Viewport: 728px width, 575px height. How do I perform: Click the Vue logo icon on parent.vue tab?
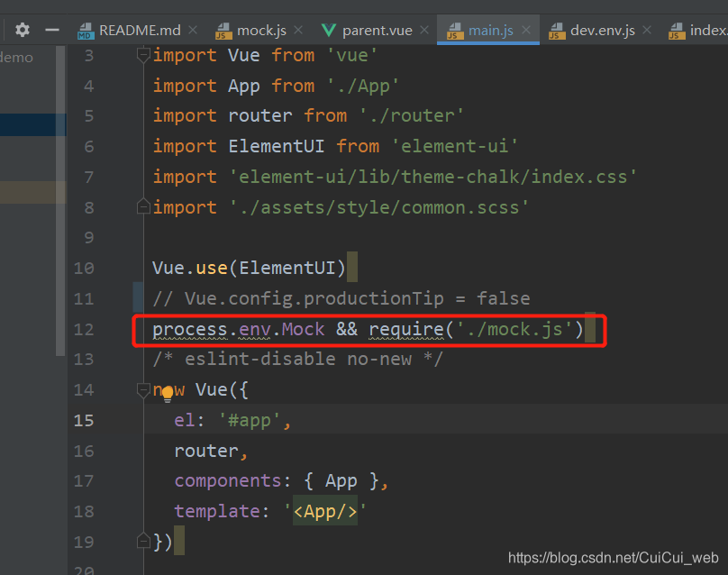point(329,31)
